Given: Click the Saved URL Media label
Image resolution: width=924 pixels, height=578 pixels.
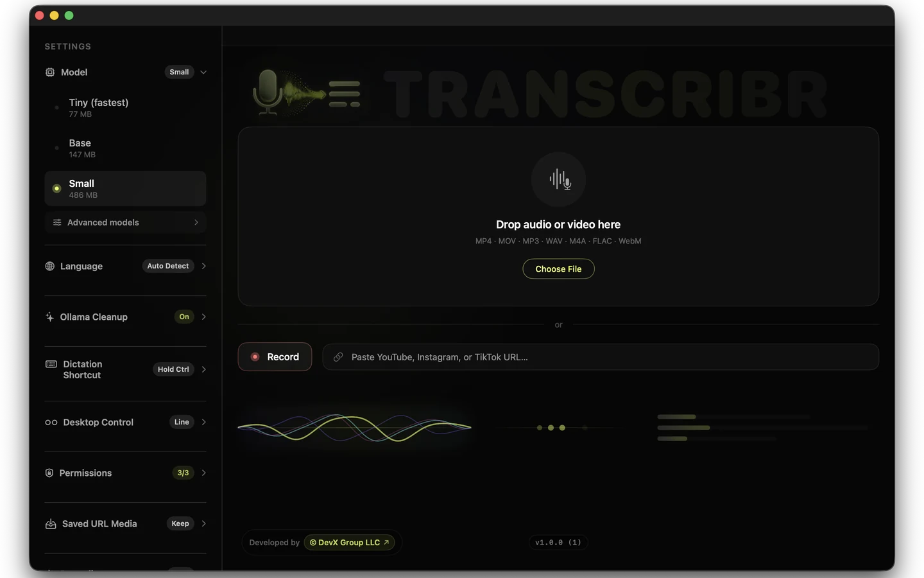Looking at the screenshot, I should click(x=99, y=523).
